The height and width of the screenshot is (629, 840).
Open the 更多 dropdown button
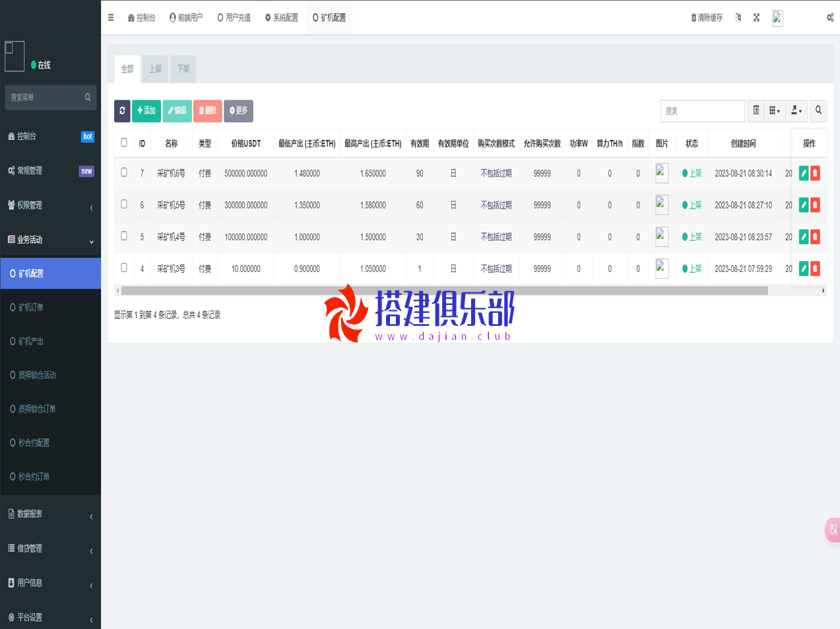(x=239, y=111)
